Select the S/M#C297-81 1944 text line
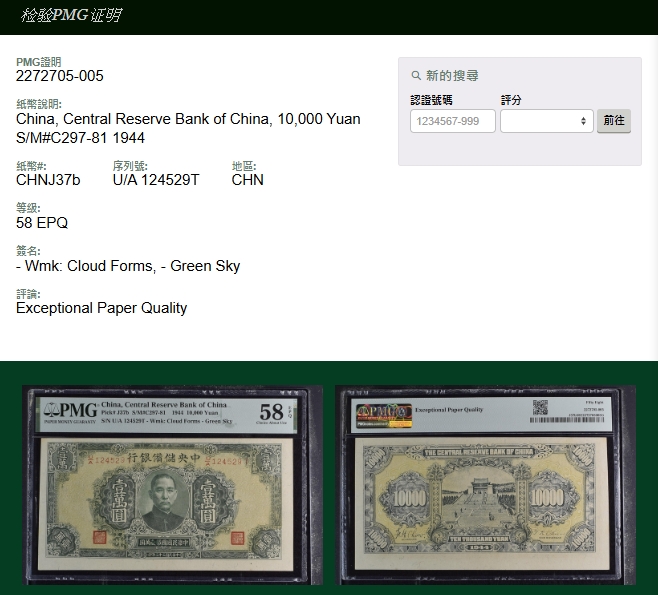Viewport: 658px width, 595px height. [80, 138]
